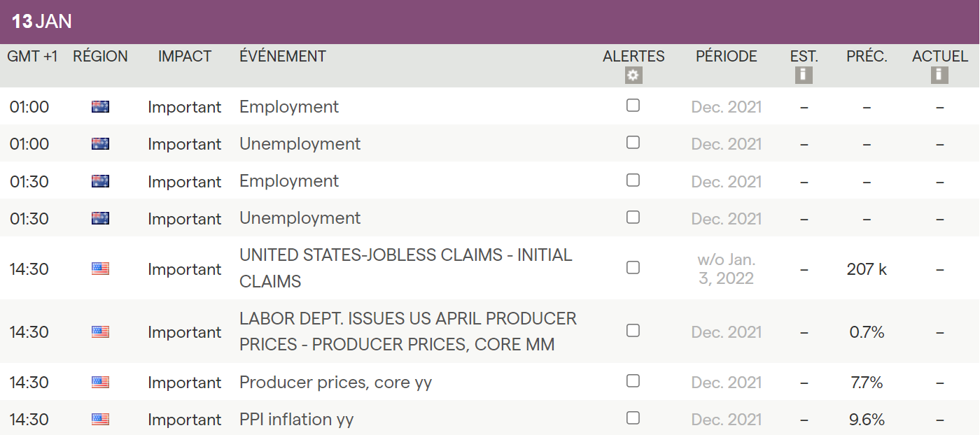
Task: Click the Australian flag on 01:30 Unemployment row
Action: [100, 218]
